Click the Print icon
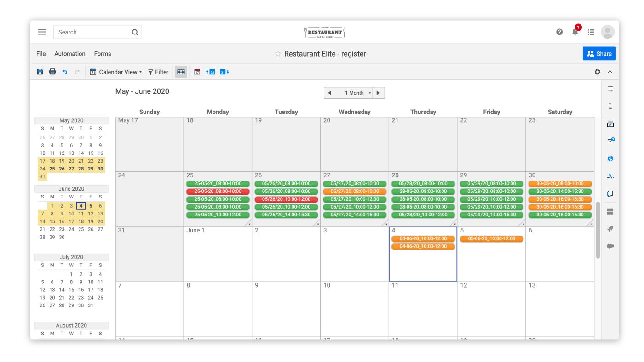This screenshot has height=362, width=644. pyautogui.click(x=52, y=72)
